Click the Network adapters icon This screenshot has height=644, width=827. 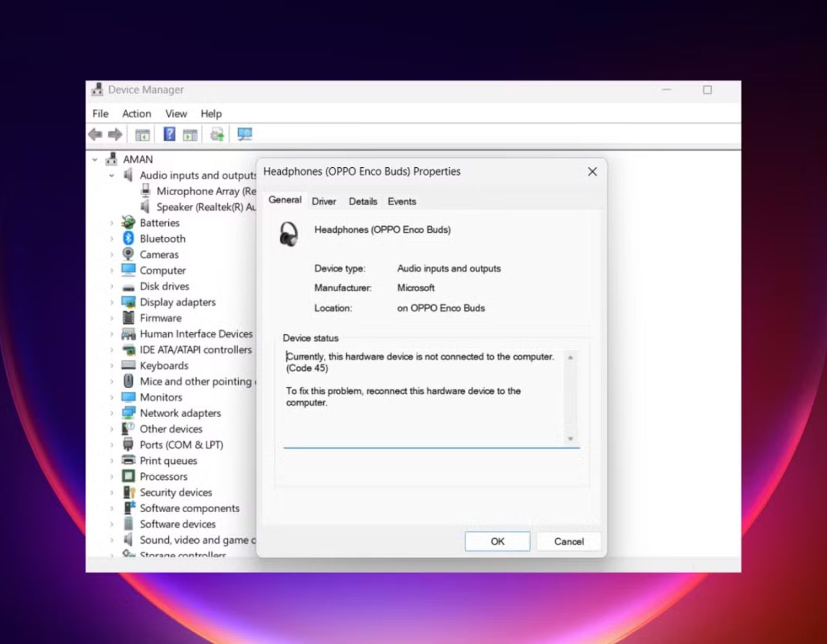pos(128,413)
